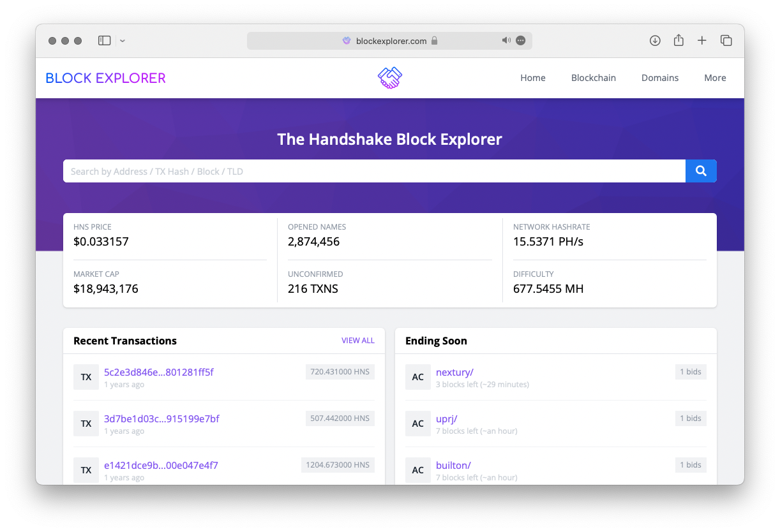Image resolution: width=780 pixels, height=532 pixels.
Task: Click the opened names count 2,874,456
Action: pyautogui.click(x=313, y=242)
